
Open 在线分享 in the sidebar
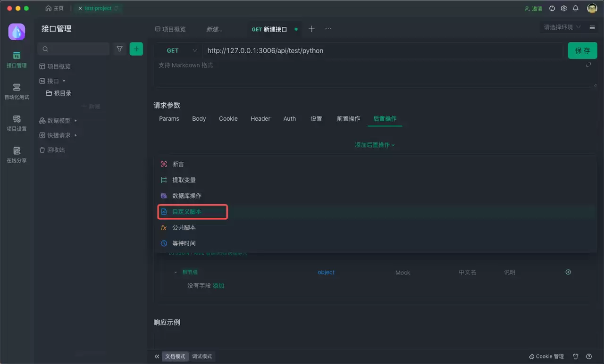coord(17,155)
